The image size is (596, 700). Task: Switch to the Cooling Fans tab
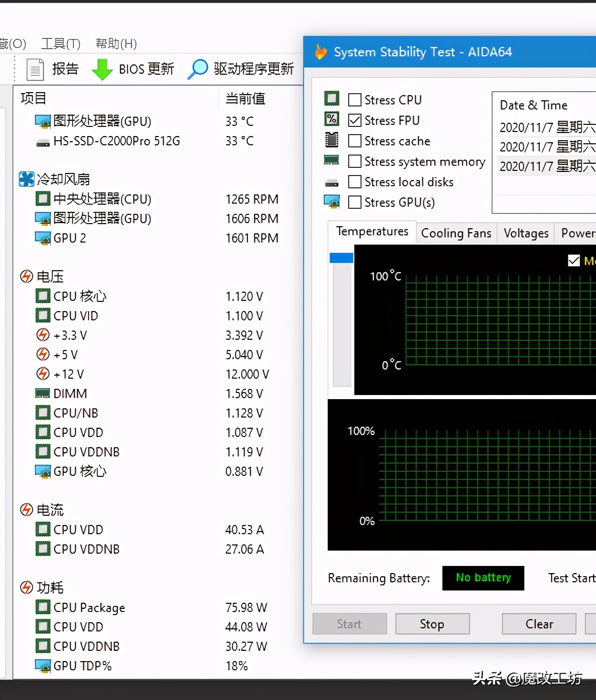[456, 233]
